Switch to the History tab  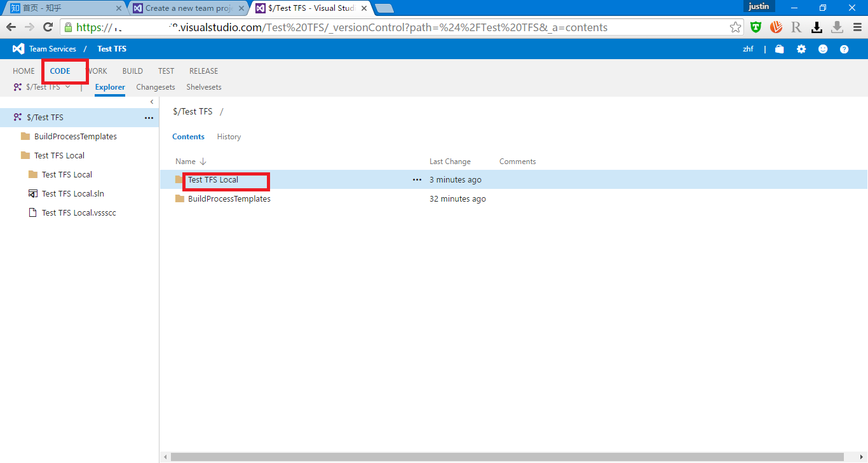pyautogui.click(x=228, y=136)
